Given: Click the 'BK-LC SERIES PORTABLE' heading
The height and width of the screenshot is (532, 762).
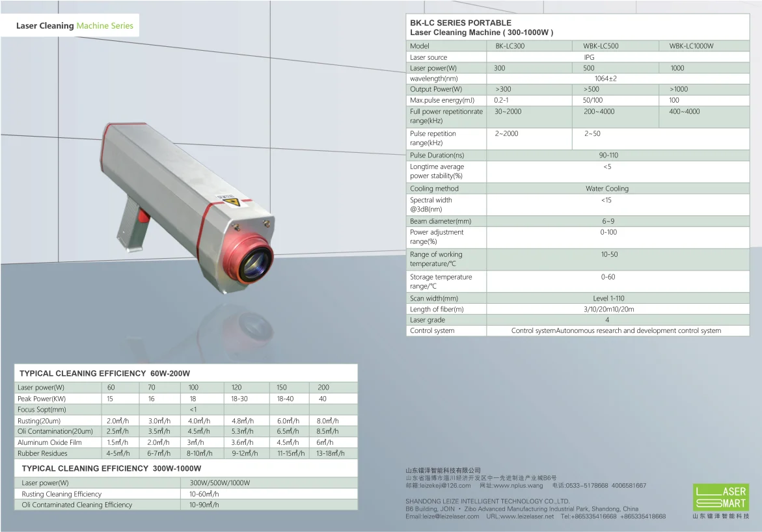Looking at the screenshot, I should pyautogui.click(x=461, y=23).
